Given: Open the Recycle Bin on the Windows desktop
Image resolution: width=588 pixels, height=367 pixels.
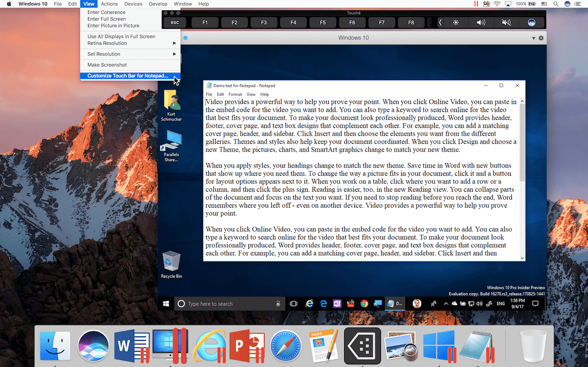Looking at the screenshot, I should [x=171, y=265].
